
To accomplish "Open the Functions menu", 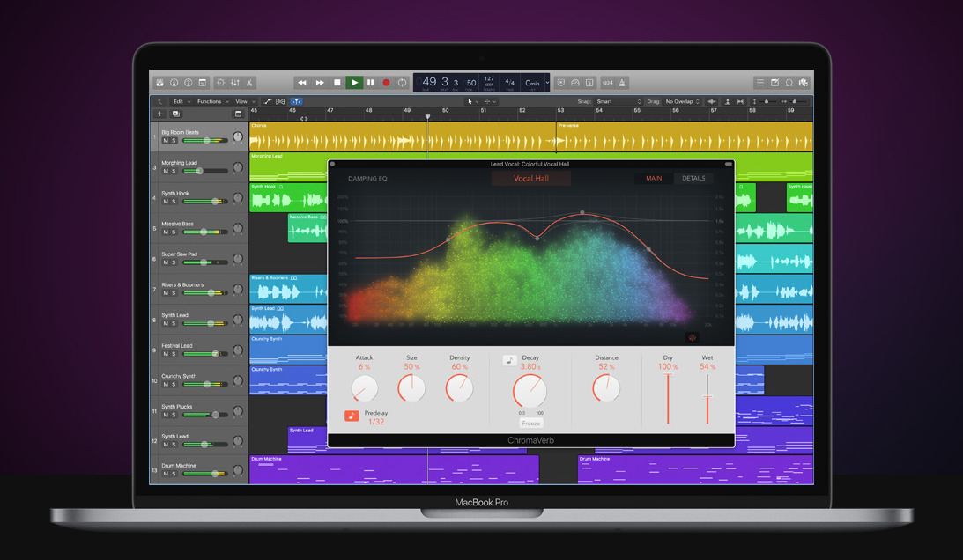I will (212, 101).
